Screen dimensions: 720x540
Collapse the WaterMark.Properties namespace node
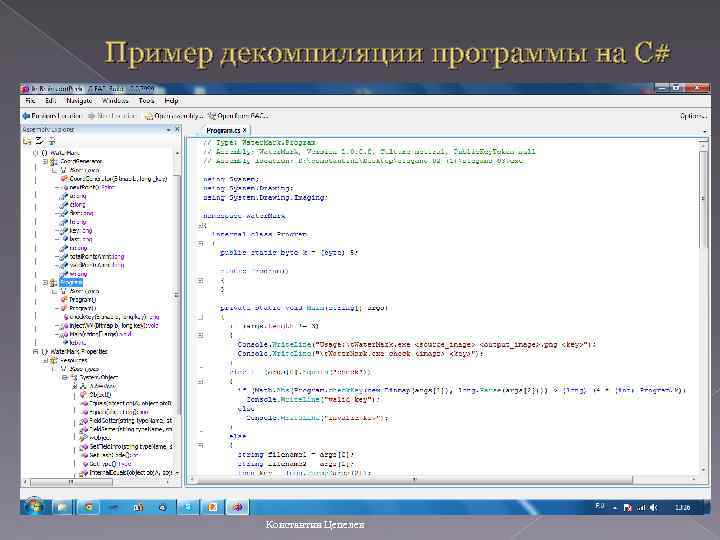pos(35,352)
